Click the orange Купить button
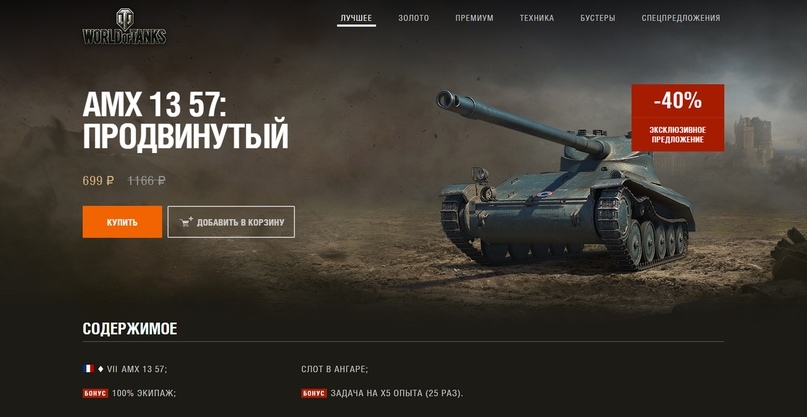Viewport: 807px width, 417px height. [x=122, y=222]
